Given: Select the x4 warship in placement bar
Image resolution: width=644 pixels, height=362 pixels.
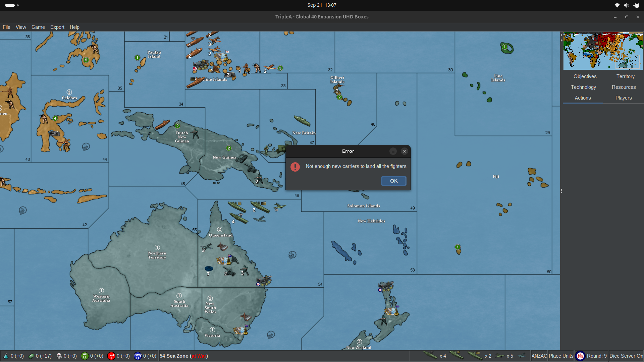Looking at the screenshot, I should click(x=430, y=355).
